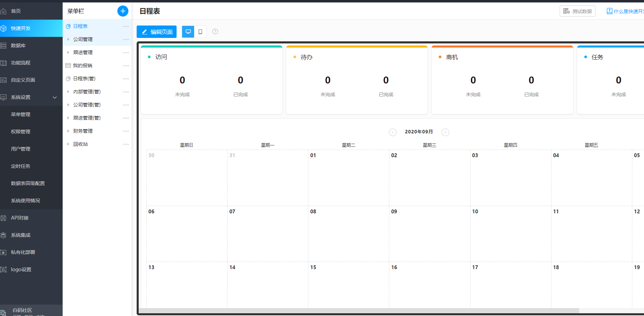
Task: Add a new menu with plus button
Action: [x=123, y=11]
